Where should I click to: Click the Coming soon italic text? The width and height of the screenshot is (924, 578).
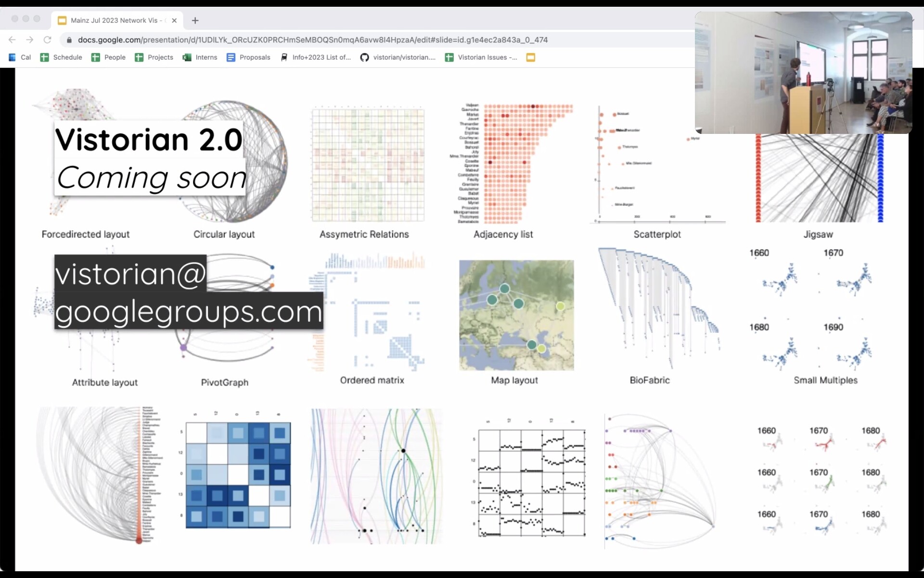coord(151,177)
